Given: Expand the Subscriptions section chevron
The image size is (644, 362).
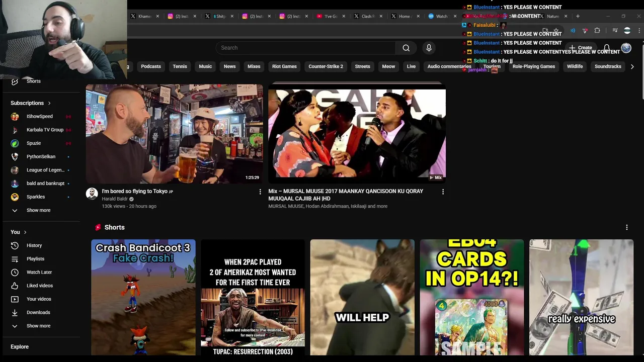Looking at the screenshot, I should pos(49,103).
